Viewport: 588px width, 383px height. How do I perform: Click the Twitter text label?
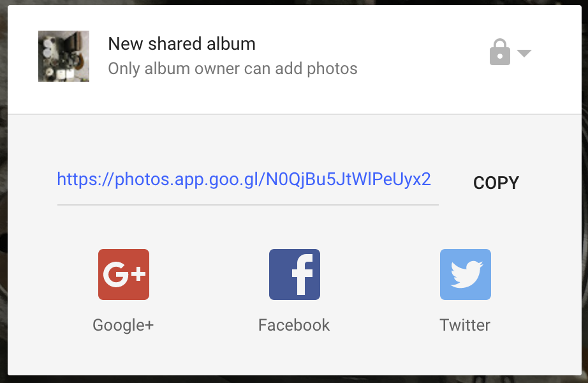tap(465, 325)
